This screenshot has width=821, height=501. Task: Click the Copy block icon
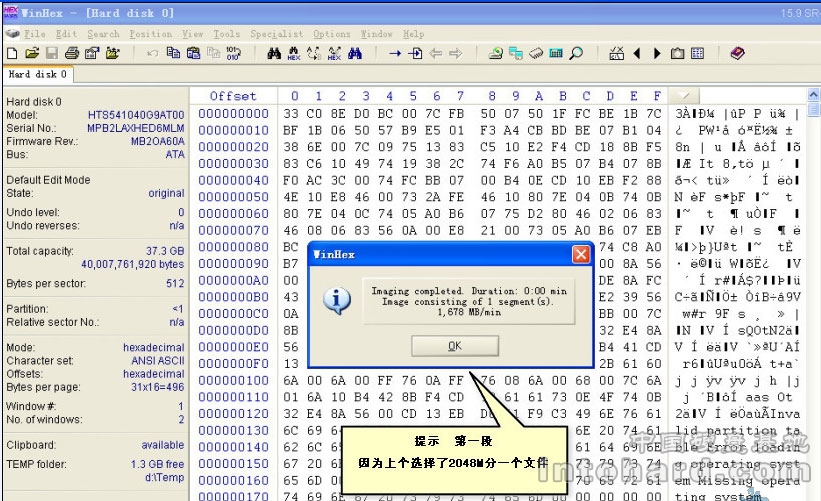173,53
